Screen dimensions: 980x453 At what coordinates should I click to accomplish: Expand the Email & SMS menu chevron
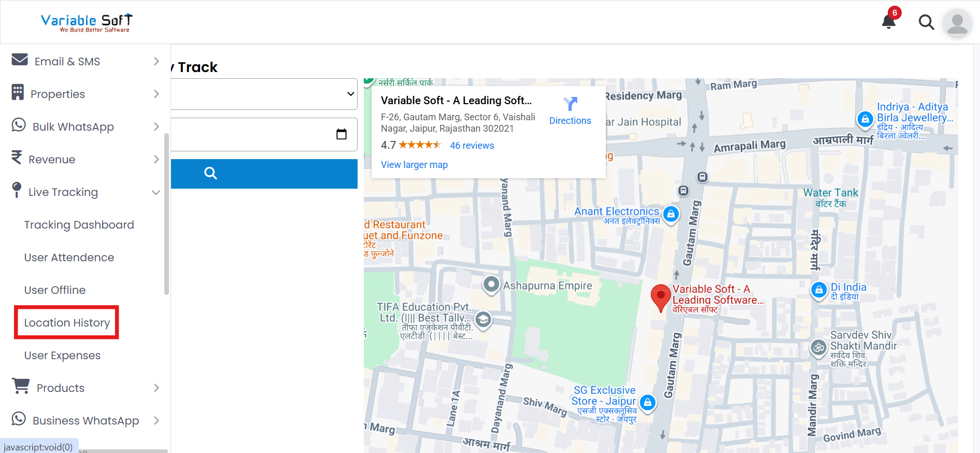coord(157,61)
